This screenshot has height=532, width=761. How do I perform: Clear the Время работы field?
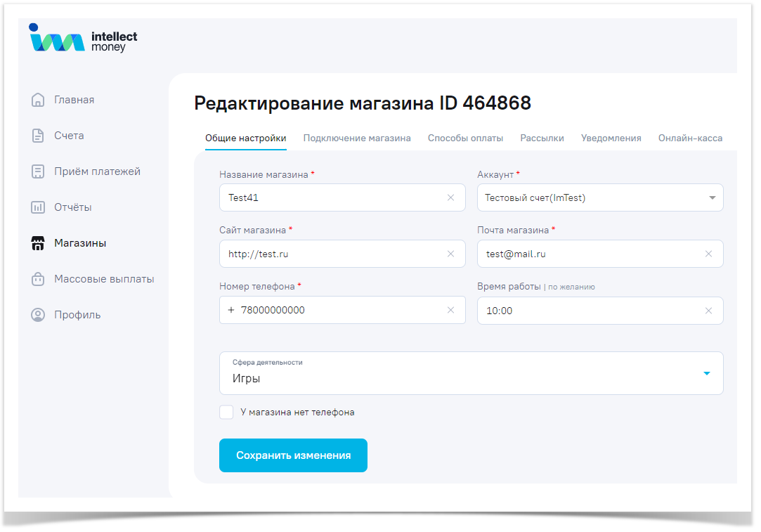708,311
